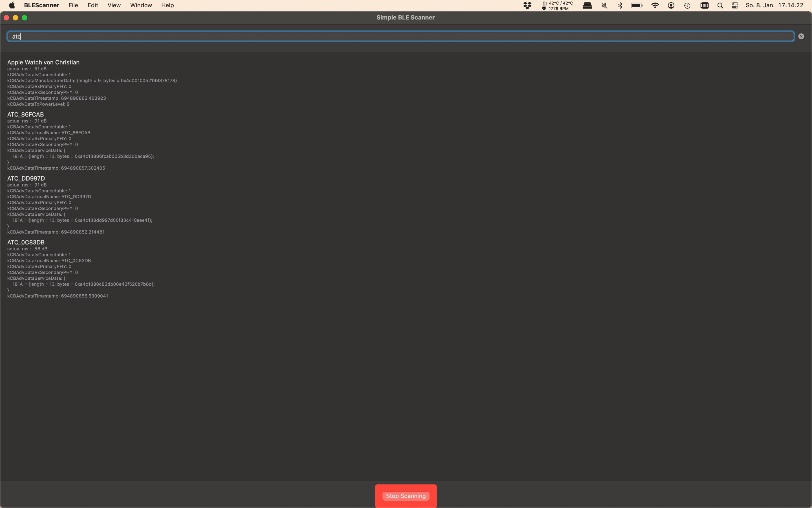Click the memory monitor icon in menu bar
812x508 pixels.
point(704,5)
